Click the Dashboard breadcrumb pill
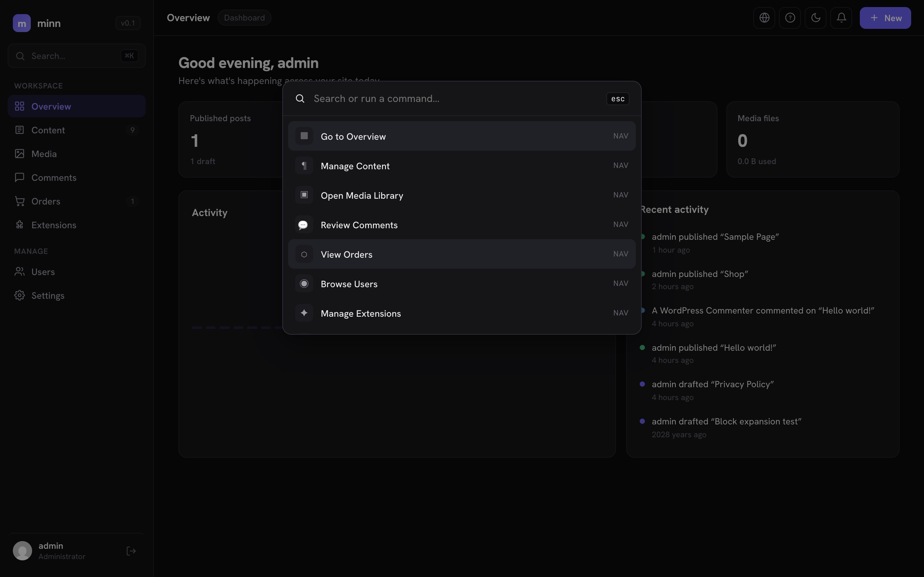924x577 pixels. click(244, 18)
